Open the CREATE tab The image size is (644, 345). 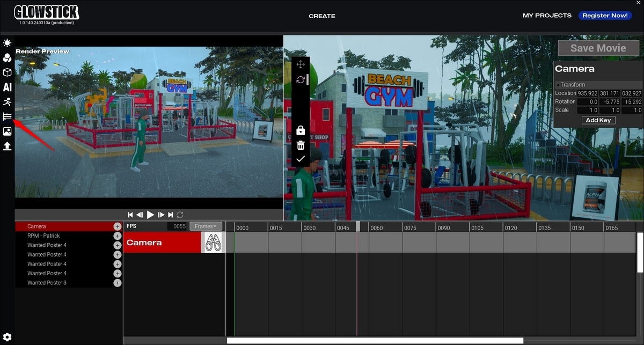[322, 16]
